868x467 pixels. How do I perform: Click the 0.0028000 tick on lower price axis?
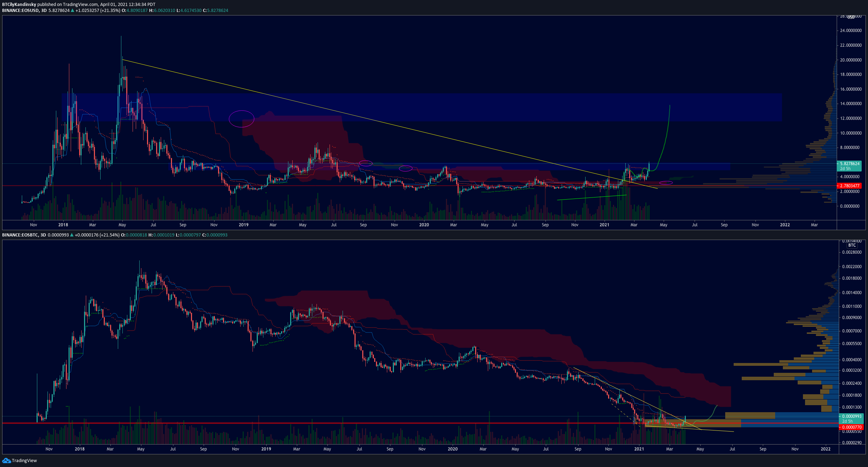[852, 252]
